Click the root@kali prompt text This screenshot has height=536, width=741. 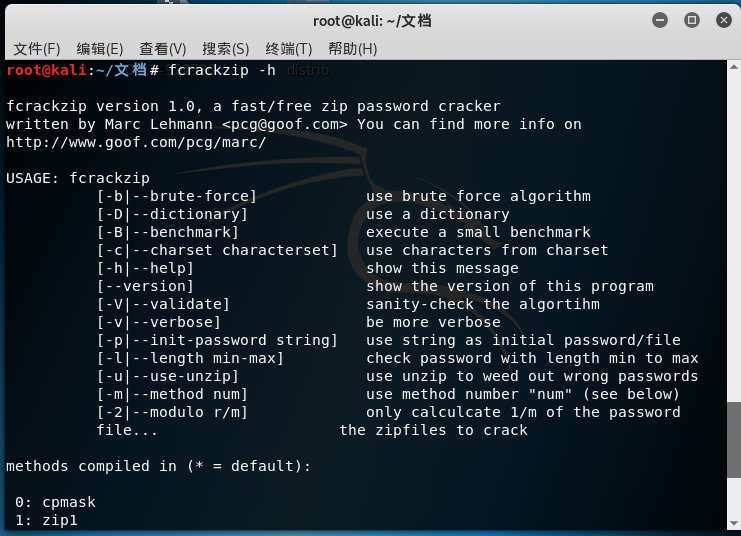(x=46, y=70)
